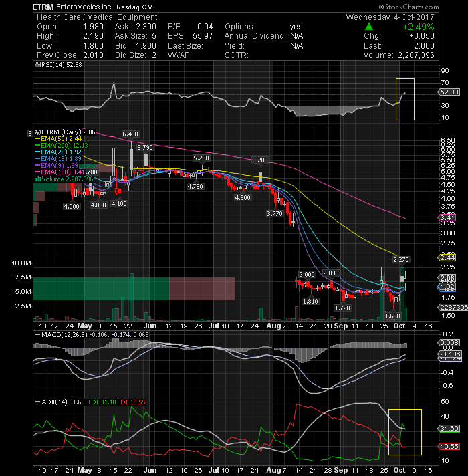Click the 5.200 price label
Screen dimensions: 468x476
pos(260,160)
